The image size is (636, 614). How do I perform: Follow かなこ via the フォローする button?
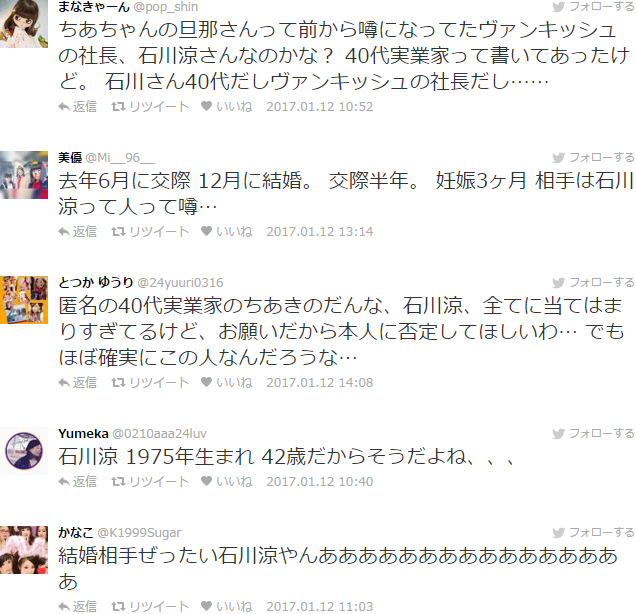point(593,532)
